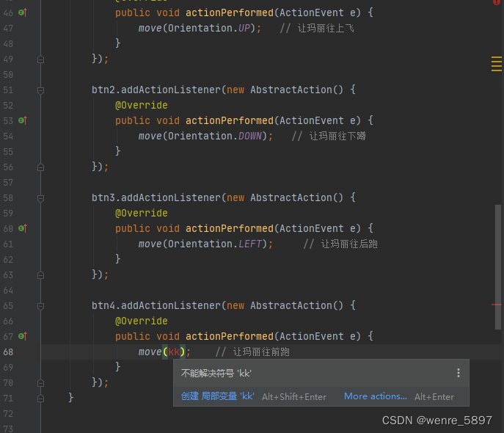Viewport: 504px width, 433px height.
Task: Open the 'More actions...' link
Action: (376, 396)
